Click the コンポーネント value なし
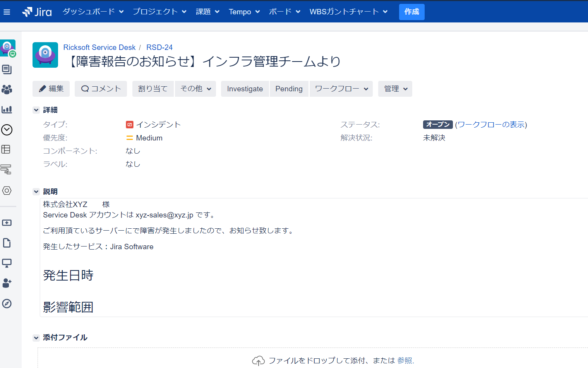 [133, 151]
